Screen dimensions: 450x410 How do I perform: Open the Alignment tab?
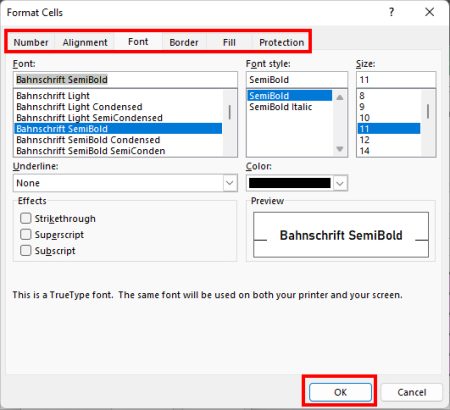click(85, 42)
